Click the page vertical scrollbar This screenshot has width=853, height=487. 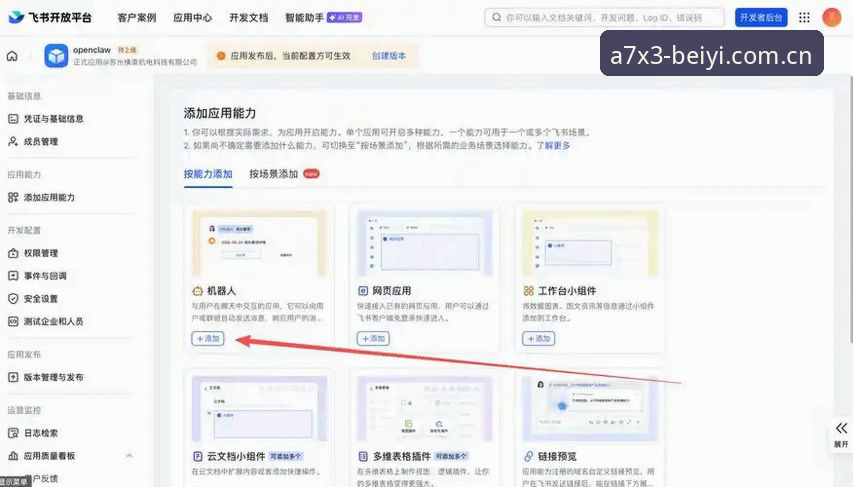coord(850,209)
